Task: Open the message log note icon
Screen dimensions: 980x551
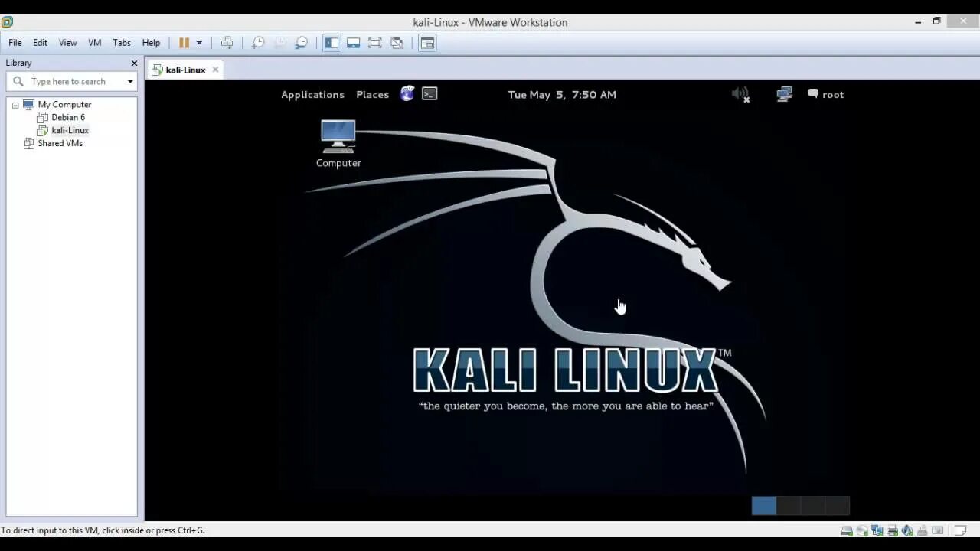Action: click(960, 530)
